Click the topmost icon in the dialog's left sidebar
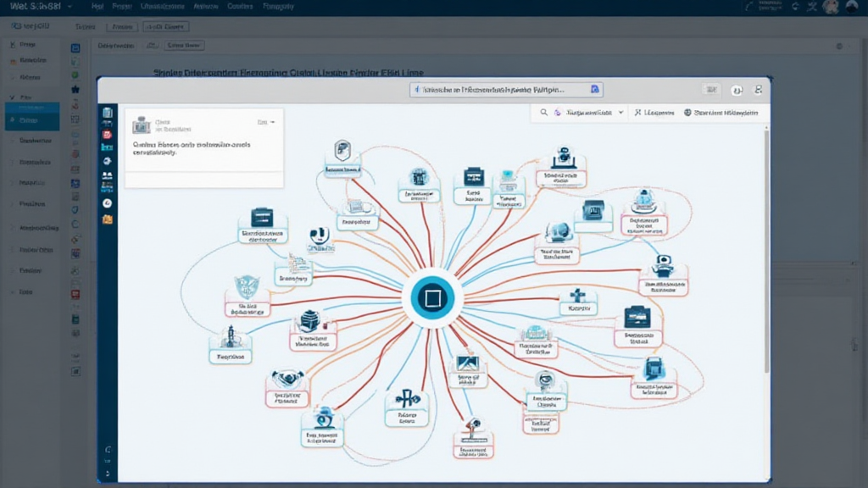Viewport: 868px width, 488px height. [x=108, y=112]
